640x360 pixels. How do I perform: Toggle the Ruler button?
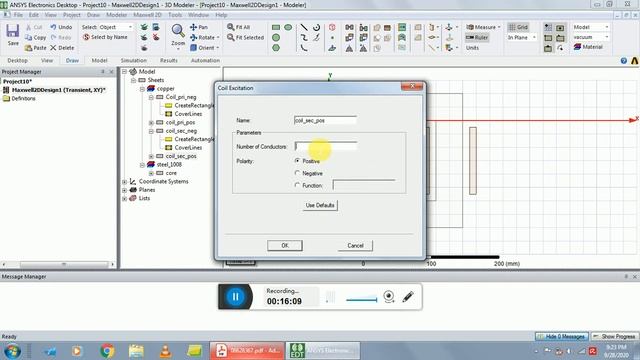(x=477, y=37)
